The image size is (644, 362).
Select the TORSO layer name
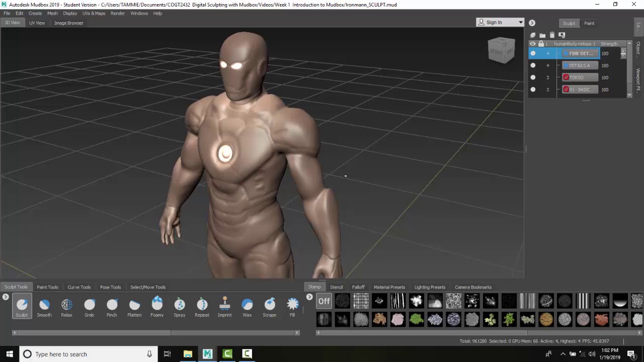580,77
